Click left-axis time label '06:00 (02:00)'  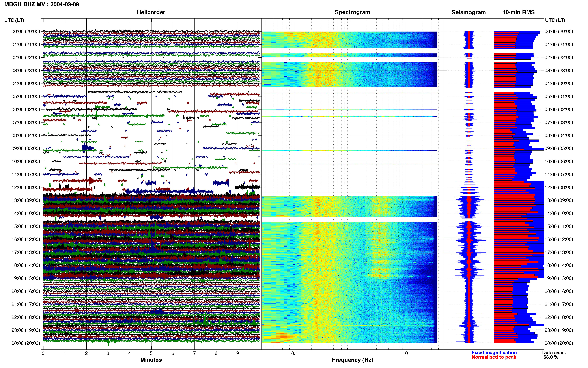pos(26,109)
